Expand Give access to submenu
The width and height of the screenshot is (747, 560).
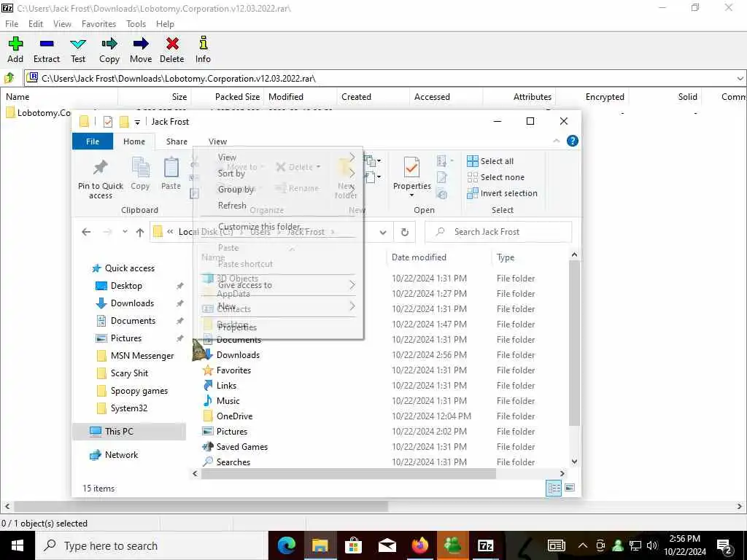click(x=278, y=285)
